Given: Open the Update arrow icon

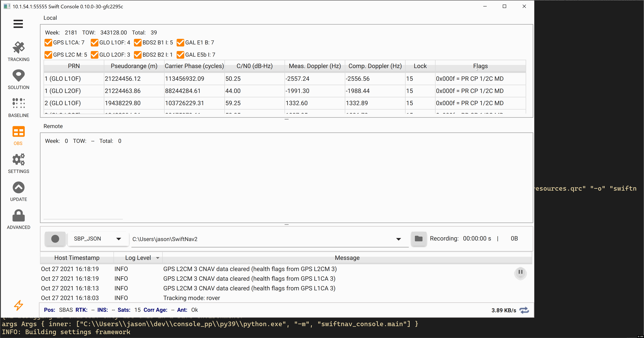Looking at the screenshot, I should tap(18, 188).
